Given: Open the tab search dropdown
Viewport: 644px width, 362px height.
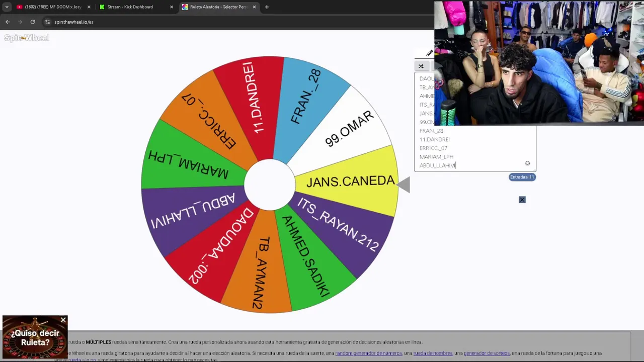Looking at the screenshot, I should (x=7, y=7).
